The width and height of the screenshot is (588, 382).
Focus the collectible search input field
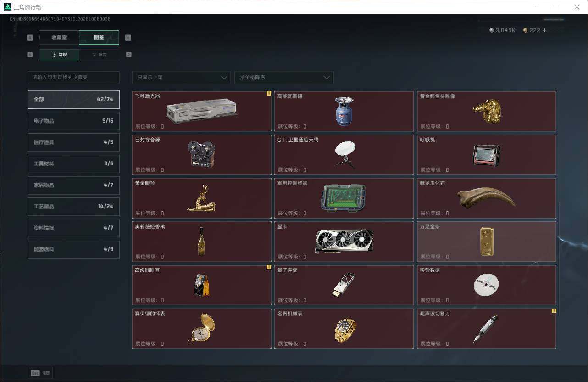click(x=73, y=78)
